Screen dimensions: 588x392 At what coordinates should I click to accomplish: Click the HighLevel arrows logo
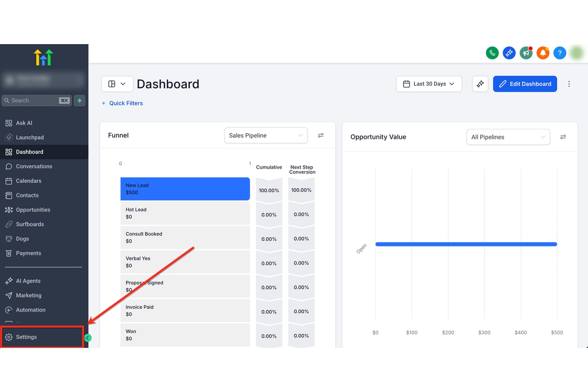pos(44,57)
